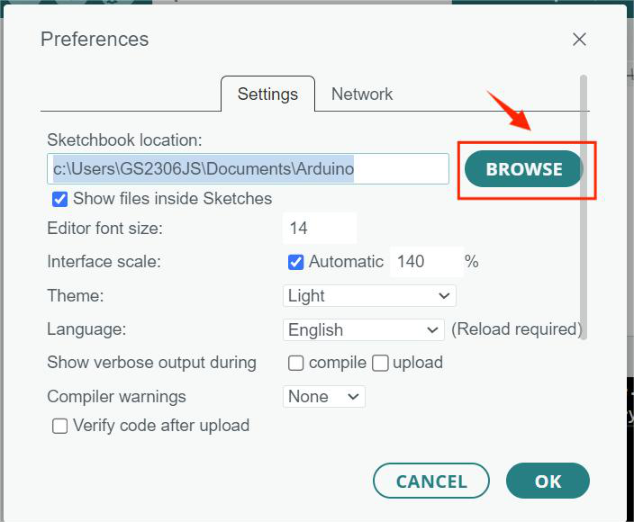Click the dialog's vertical scrollbar
The height and width of the screenshot is (522, 634).
point(583,207)
